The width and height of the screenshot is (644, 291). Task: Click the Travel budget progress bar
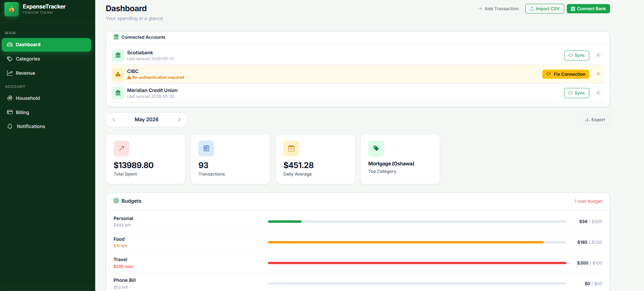click(x=417, y=263)
